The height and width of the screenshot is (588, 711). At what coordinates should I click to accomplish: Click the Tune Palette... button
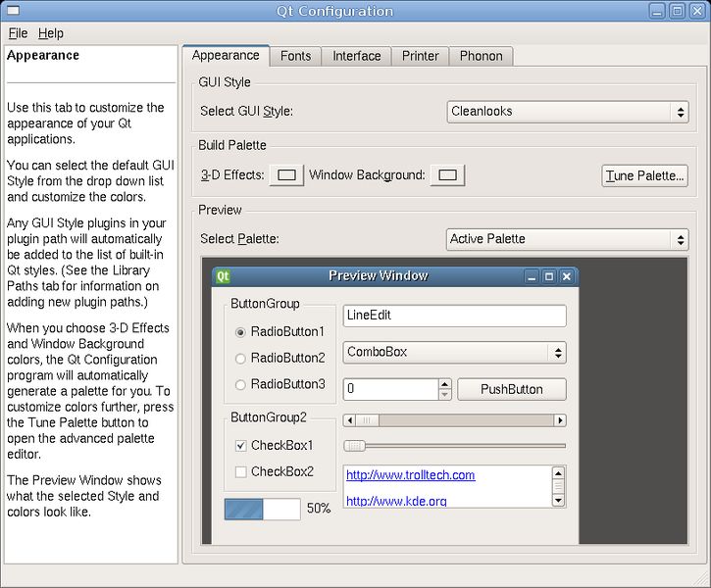(644, 175)
